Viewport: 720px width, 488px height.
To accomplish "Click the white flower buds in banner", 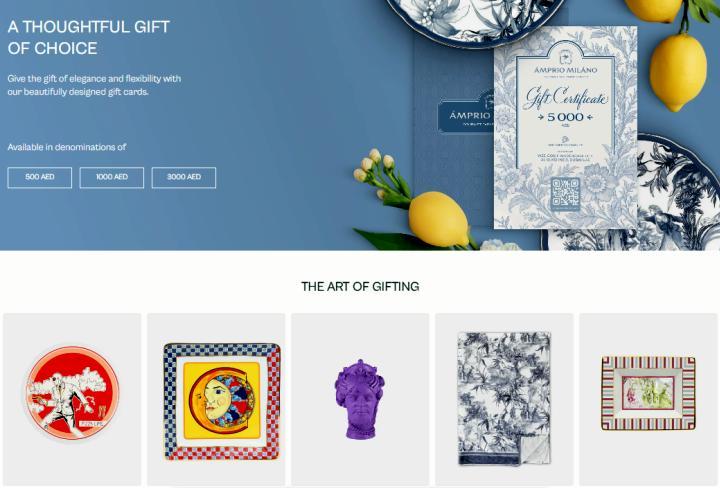I will tap(374, 168).
